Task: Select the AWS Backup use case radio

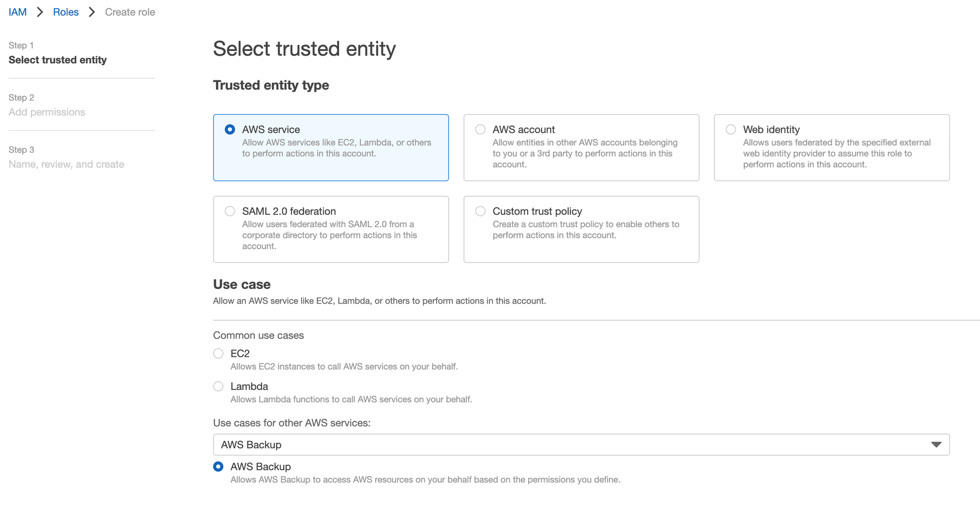Action: coord(219,467)
